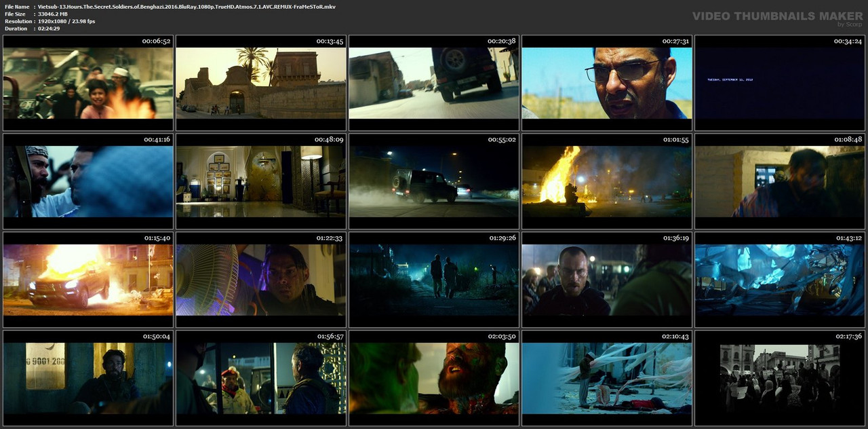The image size is (868, 429).
Task: Click the file size value 33046.2 MB
Action: [x=53, y=14]
